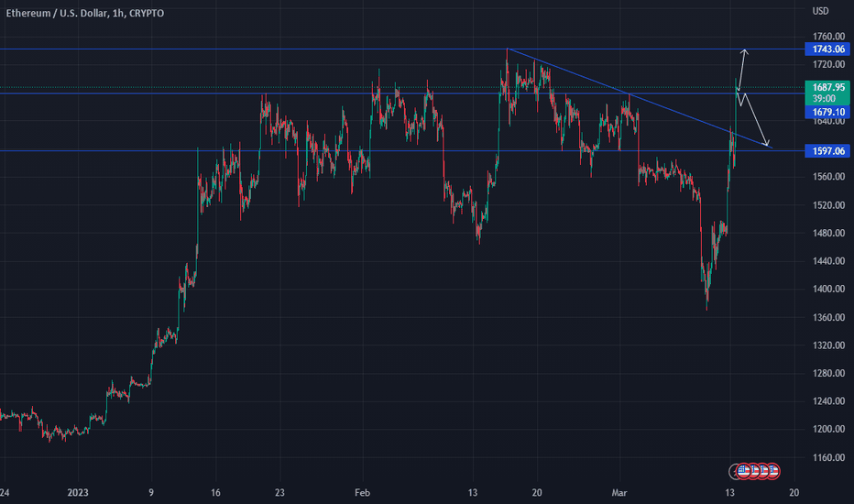Screen dimensions: 854x504
Task: Click the Mar label on time axis
Action: coord(619,493)
